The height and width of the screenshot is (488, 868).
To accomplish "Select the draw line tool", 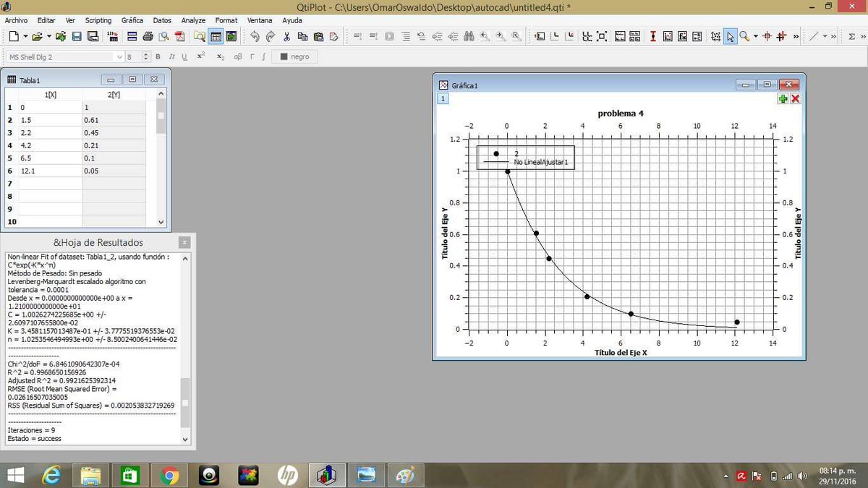I will click(x=813, y=36).
